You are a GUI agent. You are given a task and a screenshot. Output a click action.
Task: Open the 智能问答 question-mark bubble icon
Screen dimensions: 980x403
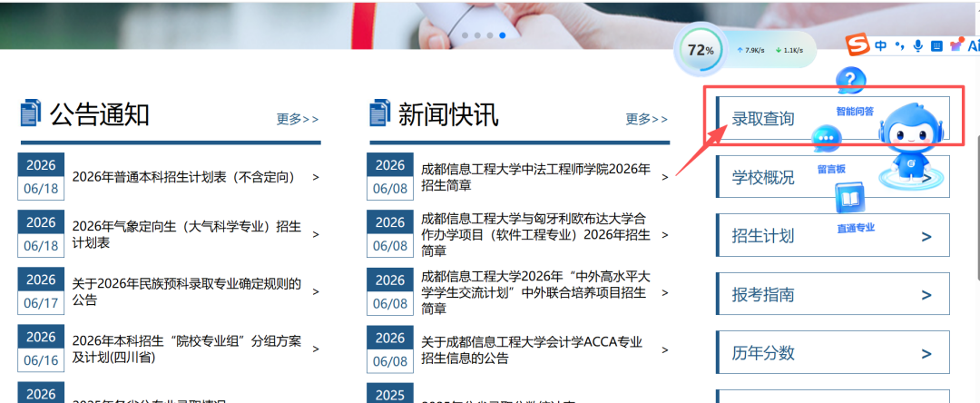pos(851,81)
